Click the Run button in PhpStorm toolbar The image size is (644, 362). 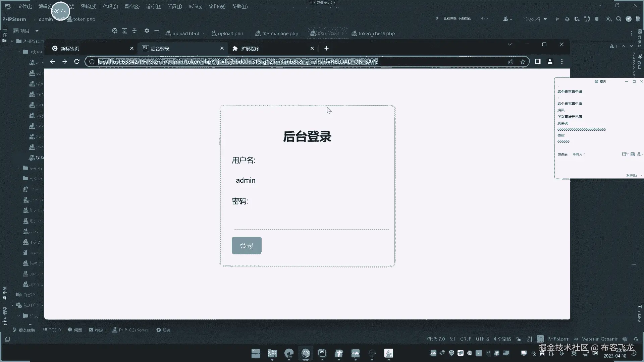pyautogui.click(x=557, y=19)
